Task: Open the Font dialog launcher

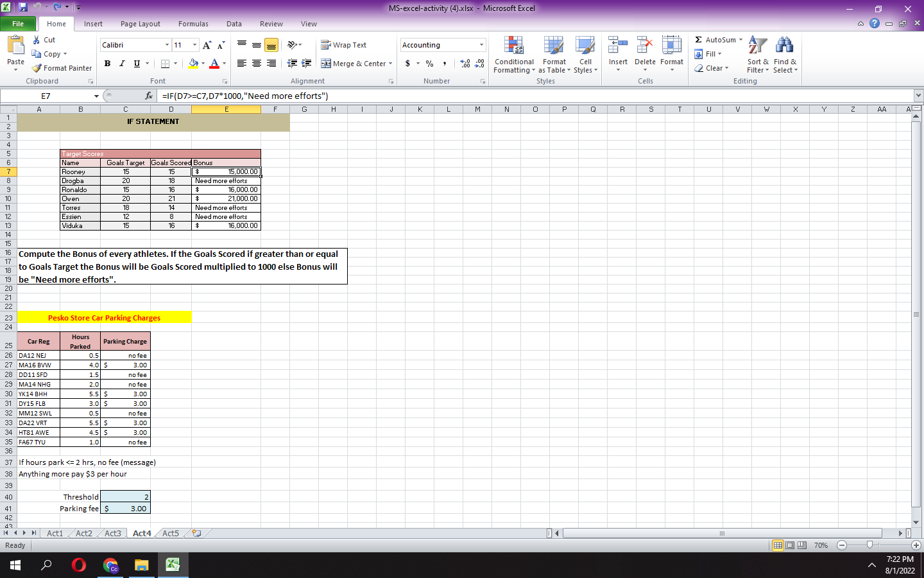Action: click(x=225, y=82)
